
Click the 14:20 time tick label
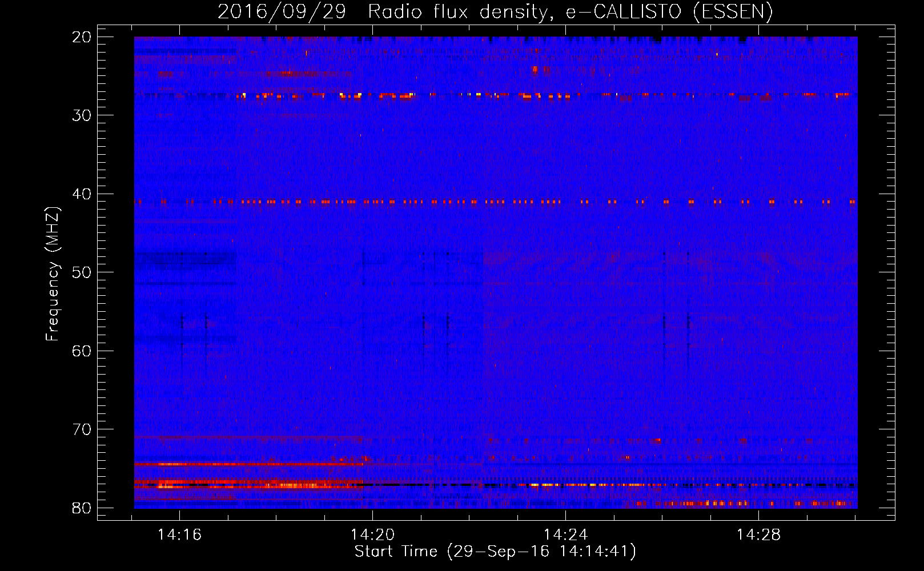372,535
